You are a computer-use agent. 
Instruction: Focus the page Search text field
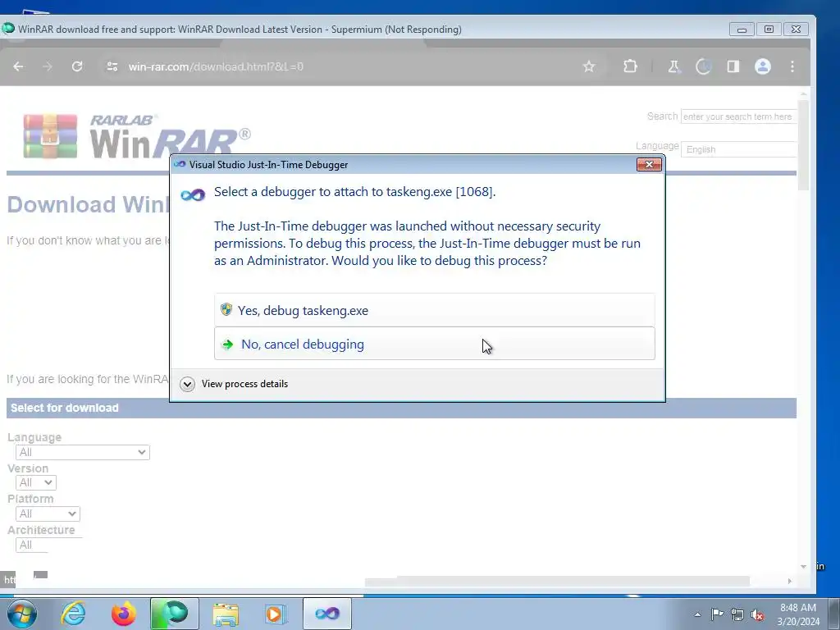[x=739, y=116]
